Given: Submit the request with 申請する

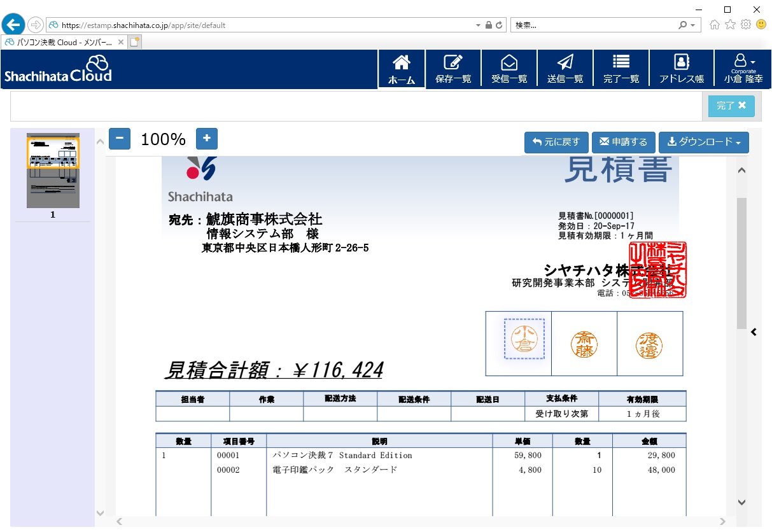Looking at the screenshot, I should tap(623, 142).
